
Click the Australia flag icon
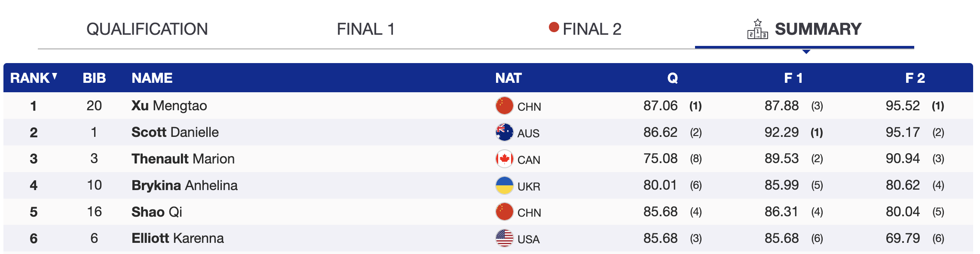(504, 132)
